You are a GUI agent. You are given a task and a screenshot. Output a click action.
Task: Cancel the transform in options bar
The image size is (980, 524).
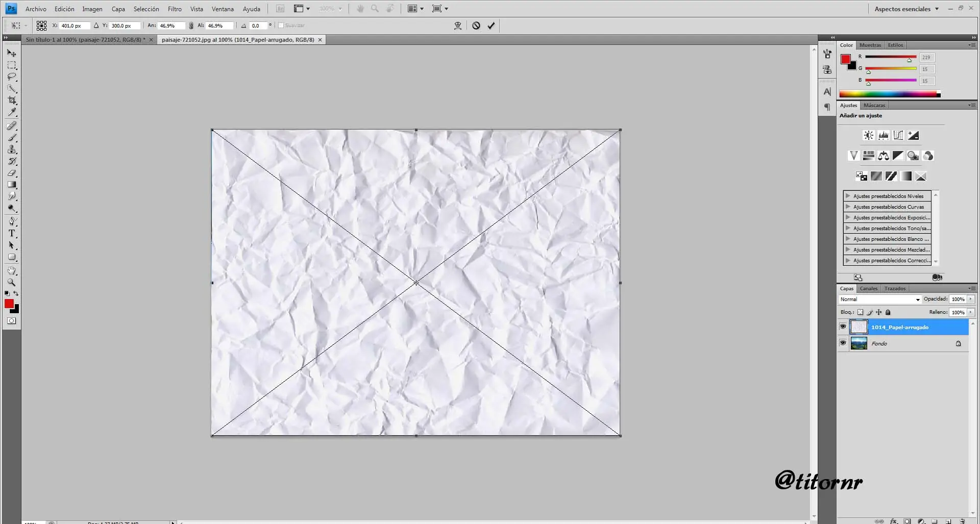pos(476,26)
